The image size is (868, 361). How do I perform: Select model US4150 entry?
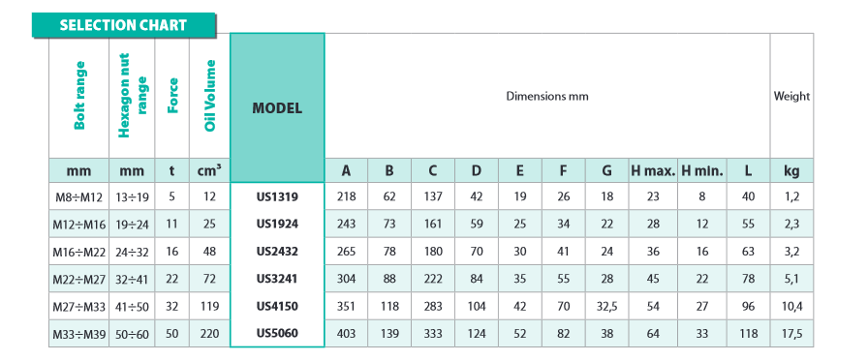277,306
